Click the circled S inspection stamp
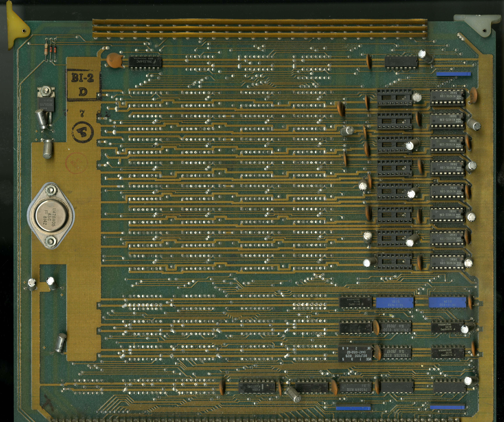The width and height of the screenshot is (504, 422). [x=83, y=132]
